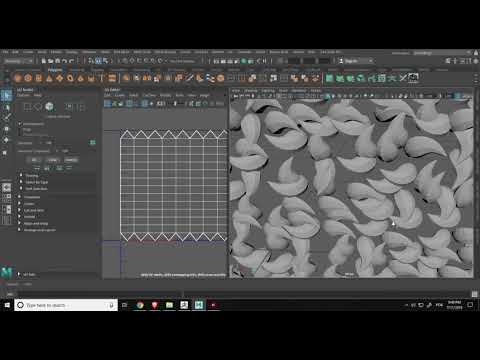This screenshot has width=480, height=360.
Task: Select the Move tool in toolbox
Action: 6,129
